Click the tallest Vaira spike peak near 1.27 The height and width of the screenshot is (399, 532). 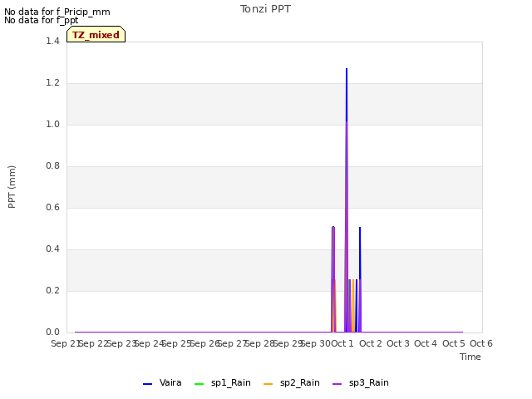pyautogui.click(x=347, y=69)
